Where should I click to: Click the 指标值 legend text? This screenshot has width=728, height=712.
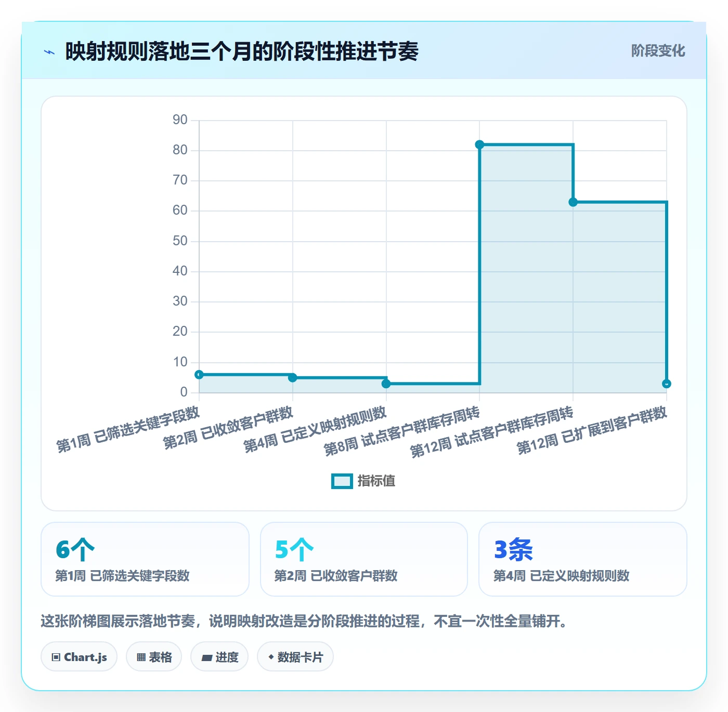point(376,481)
